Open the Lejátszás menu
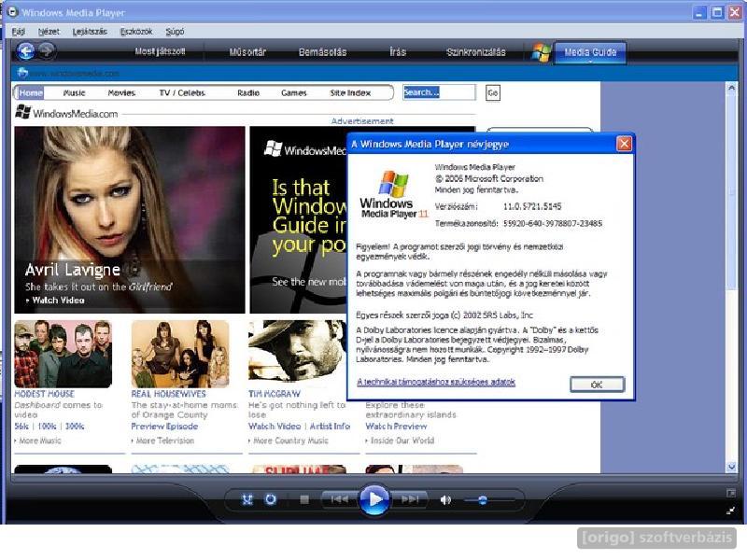The width and height of the screenshot is (747, 560). click(90, 32)
